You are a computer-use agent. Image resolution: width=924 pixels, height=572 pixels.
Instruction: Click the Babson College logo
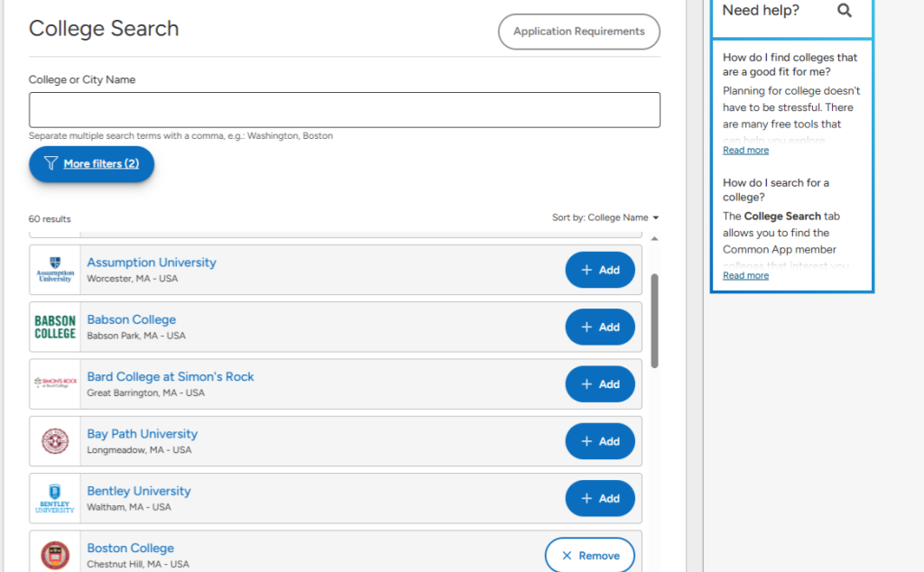pos(55,327)
